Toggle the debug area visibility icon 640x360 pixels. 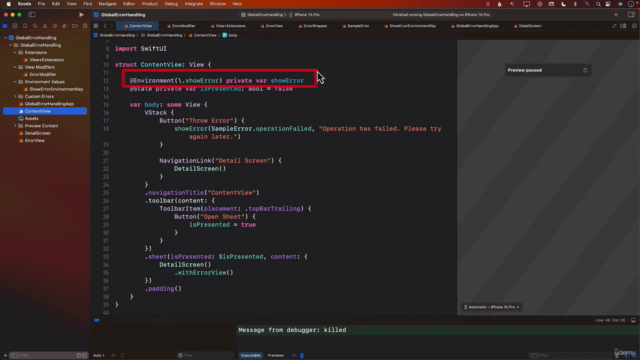click(633, 320)
